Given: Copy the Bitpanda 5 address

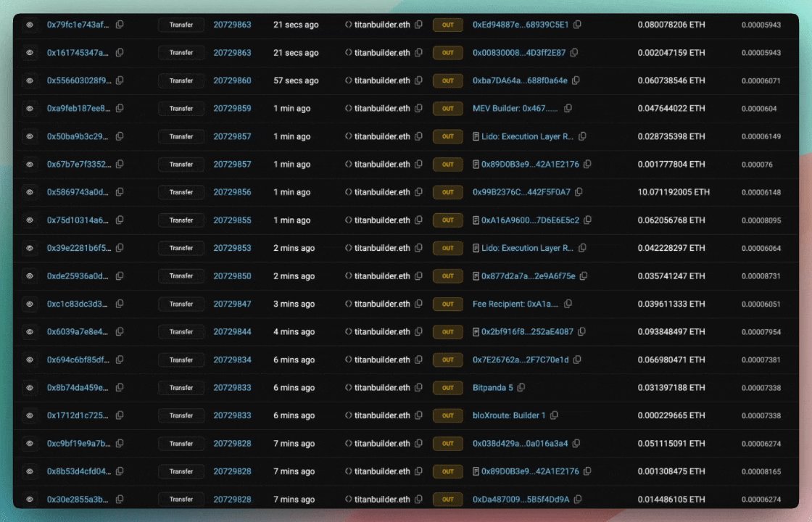Looking at the screenshot, I should pyautogui.click(x=521, y=387).
